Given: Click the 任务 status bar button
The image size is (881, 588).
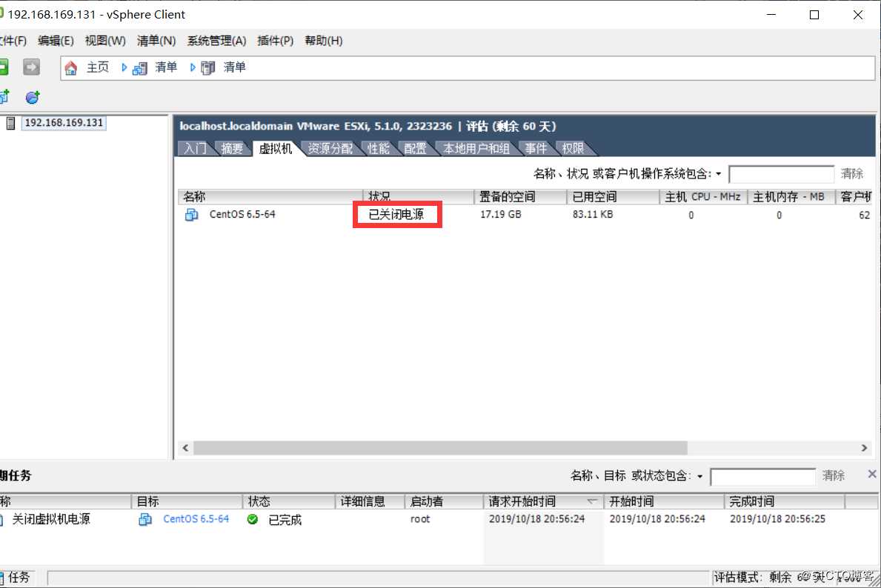Looking at the screenshot, I should click(18, 578).
